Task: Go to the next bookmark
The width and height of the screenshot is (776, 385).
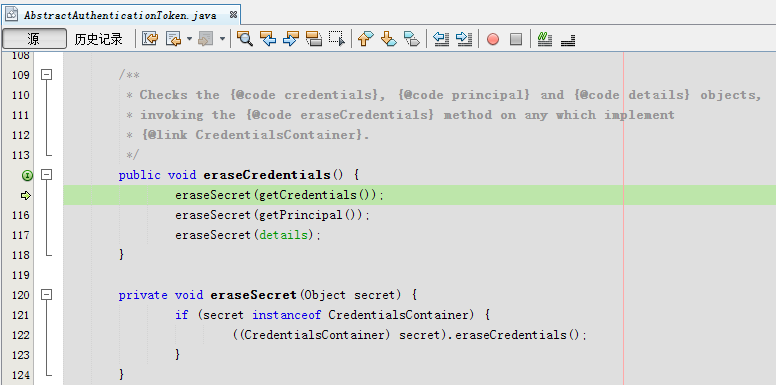Action: point(388,39)
